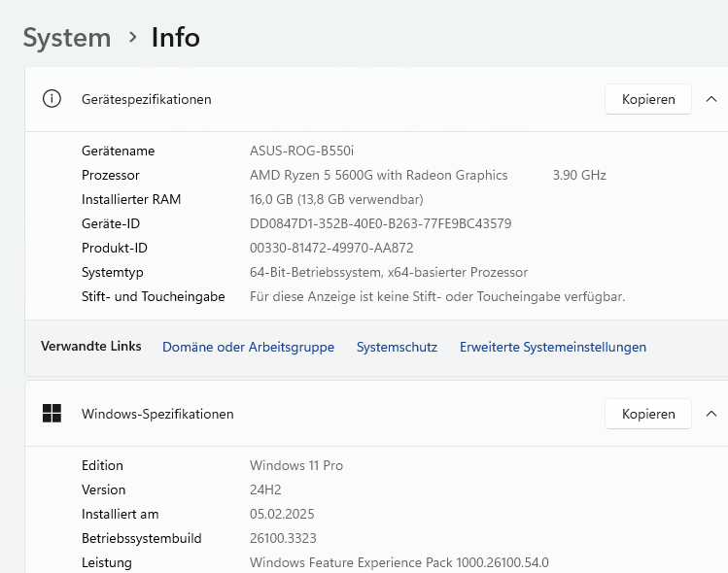Copy device specifications with Kopieren button
728x573 pixels.
(648, 99)
